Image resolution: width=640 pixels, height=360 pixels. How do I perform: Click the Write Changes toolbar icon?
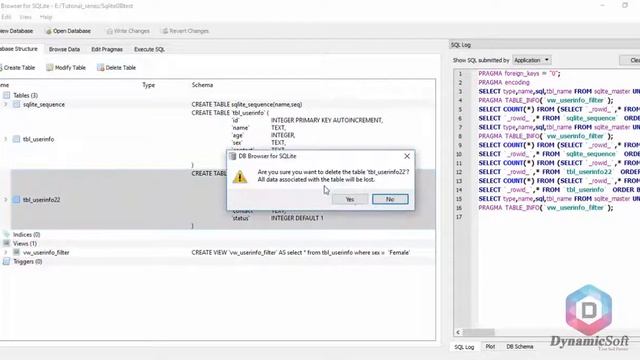coord(109,31)
